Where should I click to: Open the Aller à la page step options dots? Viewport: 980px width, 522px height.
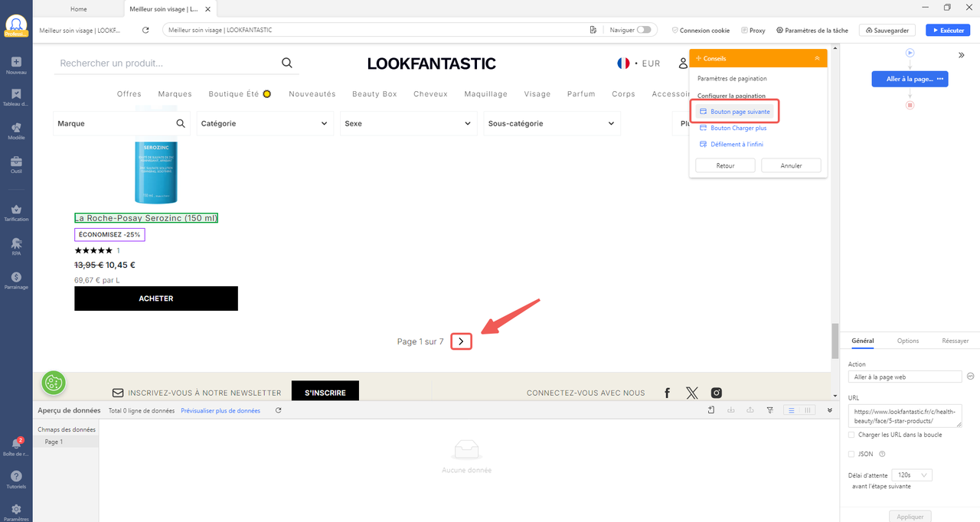click(939, 79)
